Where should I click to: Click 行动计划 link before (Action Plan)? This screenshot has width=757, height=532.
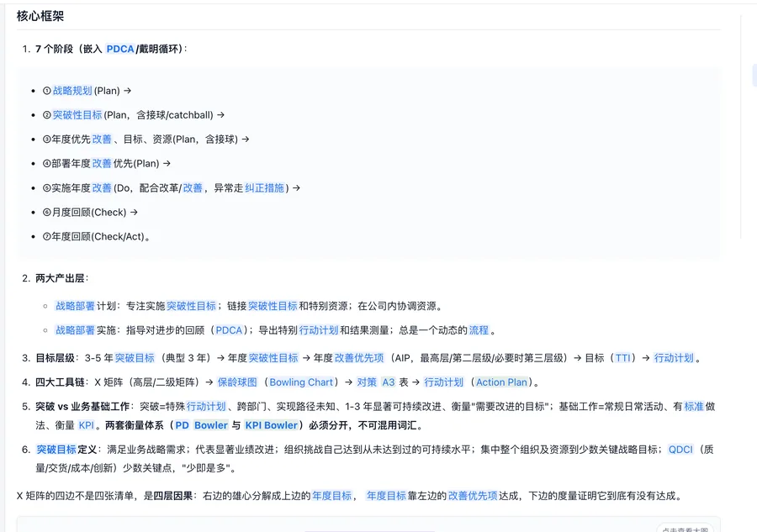(443, 382)
